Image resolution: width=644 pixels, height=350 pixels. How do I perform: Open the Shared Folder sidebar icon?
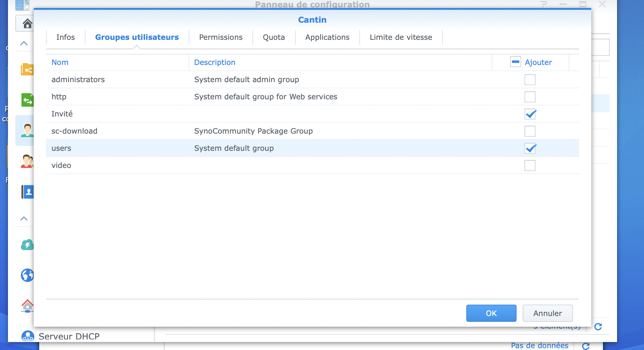point(27,70)
